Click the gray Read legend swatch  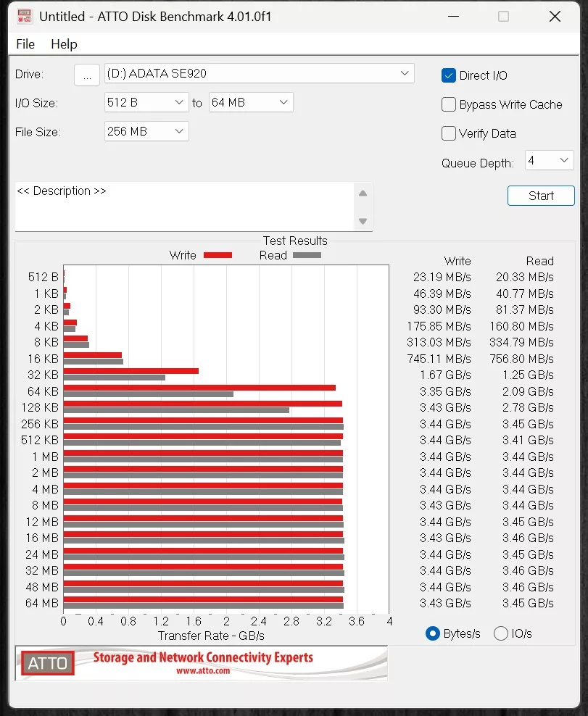point(307,255)
